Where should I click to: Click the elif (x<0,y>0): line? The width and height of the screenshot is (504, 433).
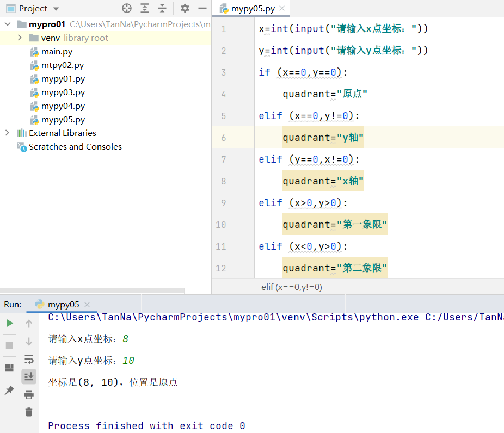tap(303, 246)
